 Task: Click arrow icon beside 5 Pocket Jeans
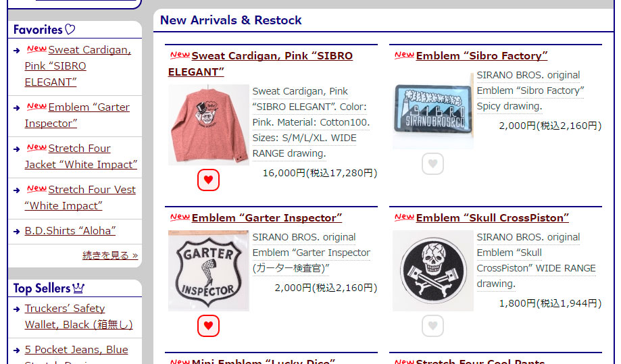(17, 350)
